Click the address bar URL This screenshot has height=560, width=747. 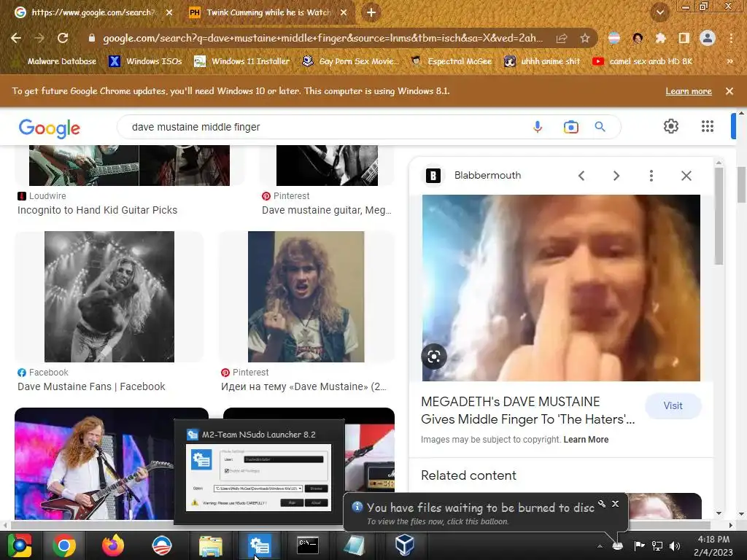tap(322, 38)
